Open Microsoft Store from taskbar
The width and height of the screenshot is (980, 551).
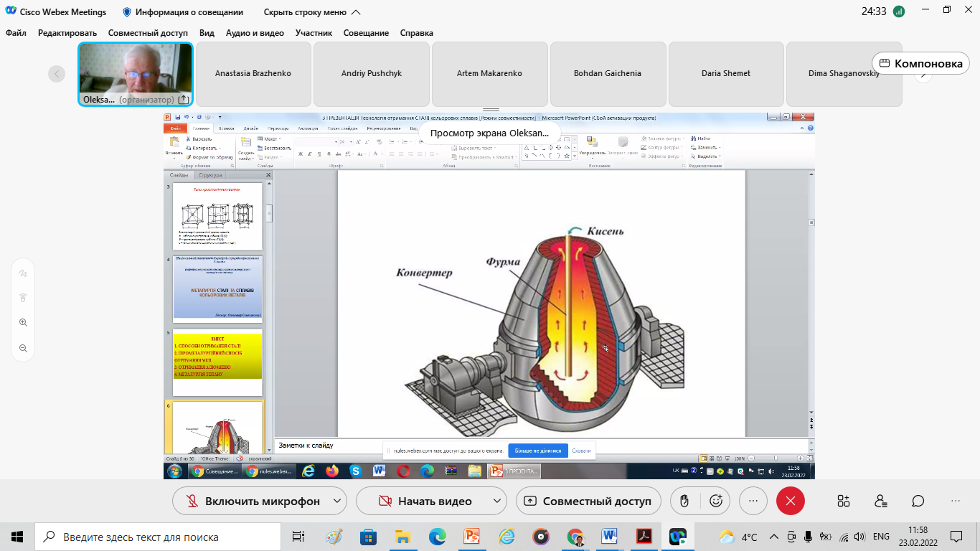pos(368,537)
